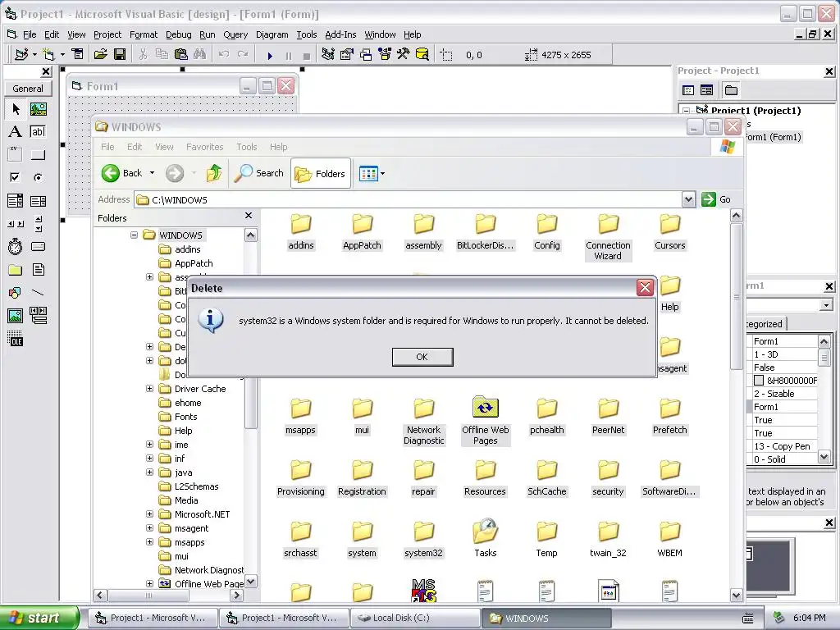Image resolution: width=840 pixels, height=630 pixels.
Task: Click the Open Project toolbar icon
Action: 100,55
